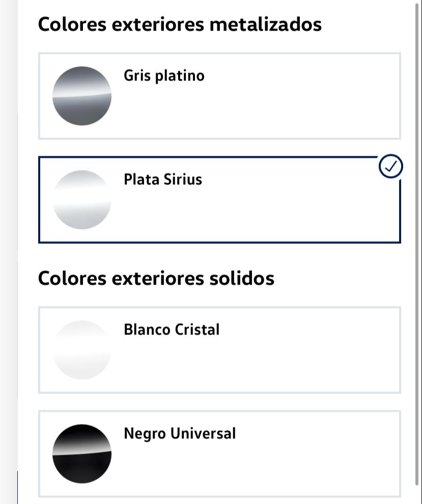Click the checkmark icon on Plata Sirius

pyautogui.click(x=391, y=166)
